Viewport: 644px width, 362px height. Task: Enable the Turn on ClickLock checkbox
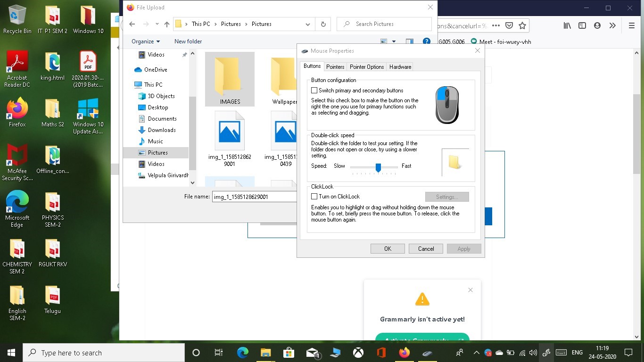point(314,197)
